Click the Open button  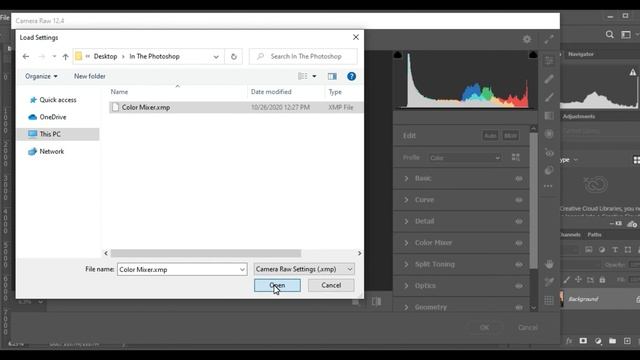point(277,285)
